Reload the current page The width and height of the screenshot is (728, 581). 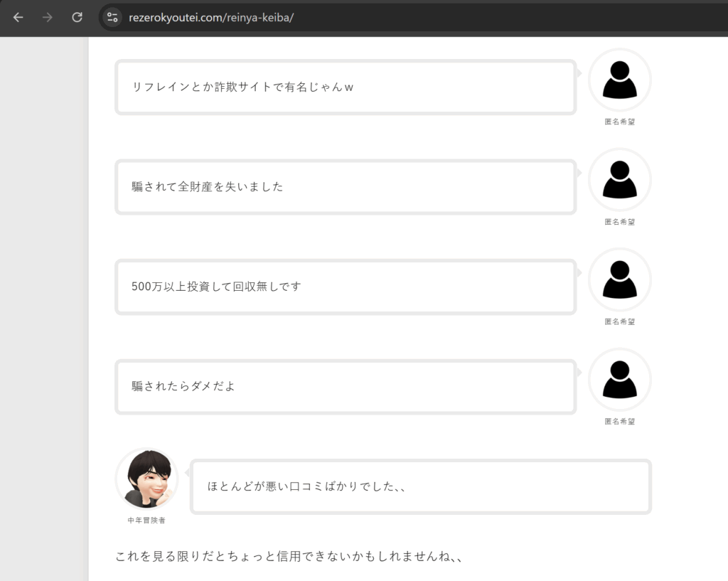[77, 18]
